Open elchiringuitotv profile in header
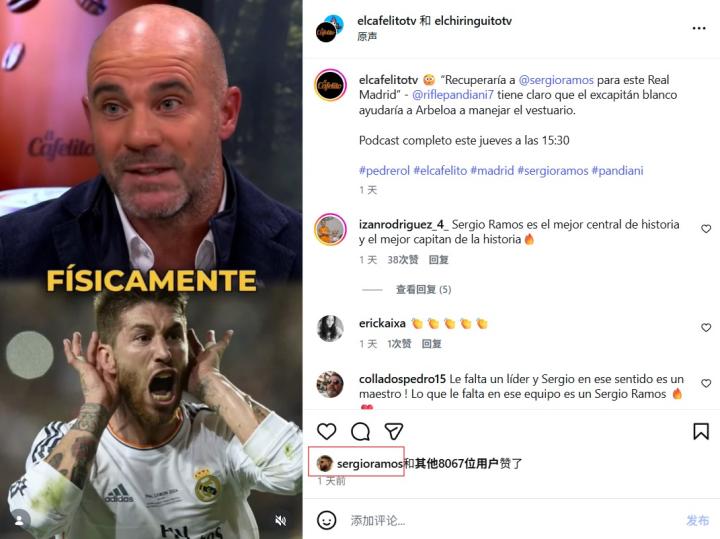The width and height of the screenshot is (720, 539). tap(472, 21)
